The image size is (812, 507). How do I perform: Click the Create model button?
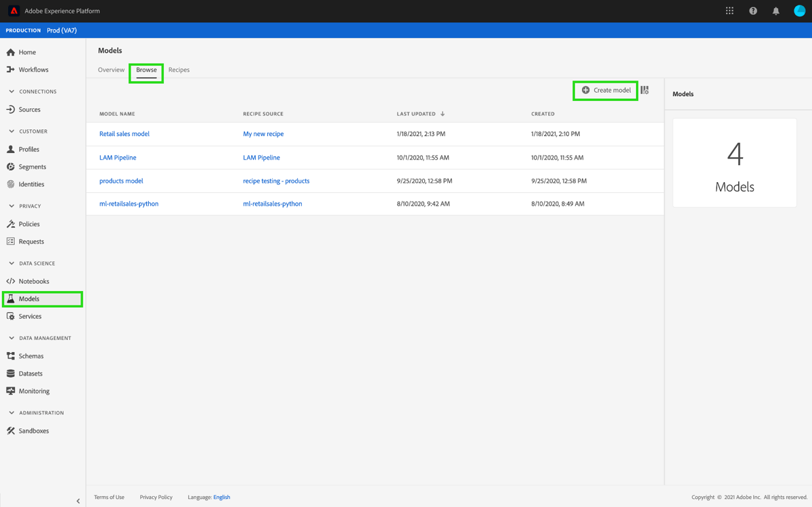point(605,90)
